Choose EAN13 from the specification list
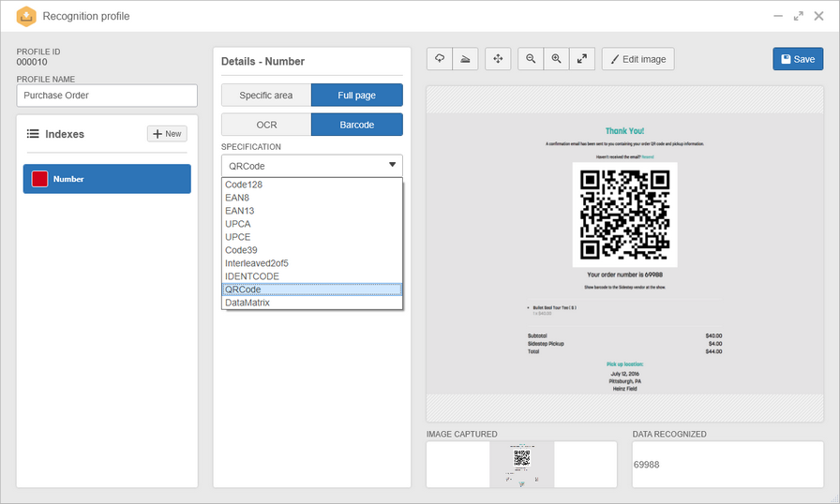The width and height of the screenshot is (840, 504). [312, 211]
